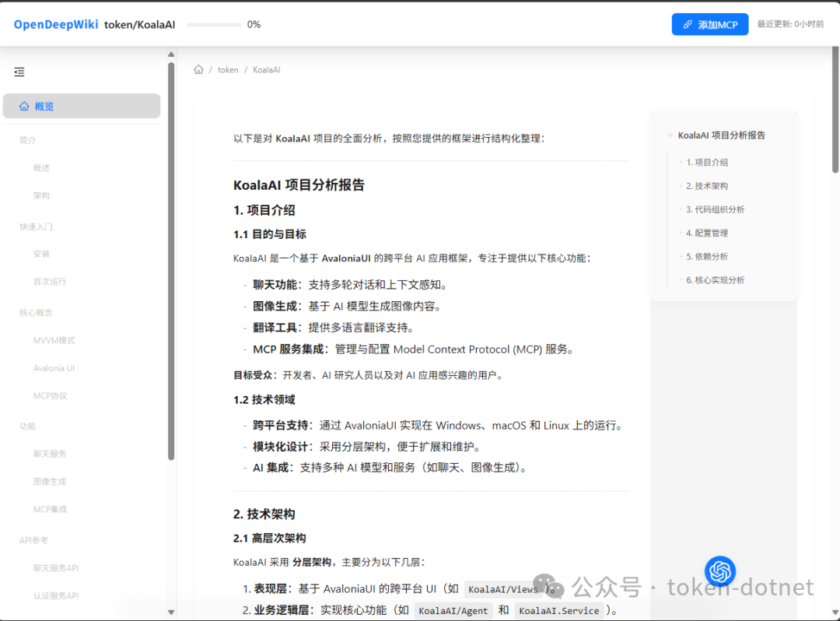
Task: Open the 首次运行 sidebar item
Action: pyautogui.click(x=50, y=281)
